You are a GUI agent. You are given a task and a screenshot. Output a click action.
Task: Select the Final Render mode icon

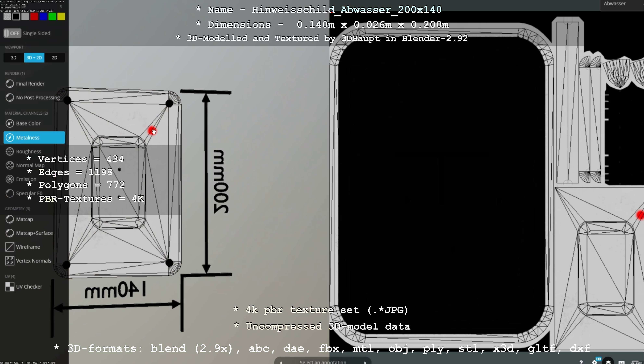click(x=10, y=84)
